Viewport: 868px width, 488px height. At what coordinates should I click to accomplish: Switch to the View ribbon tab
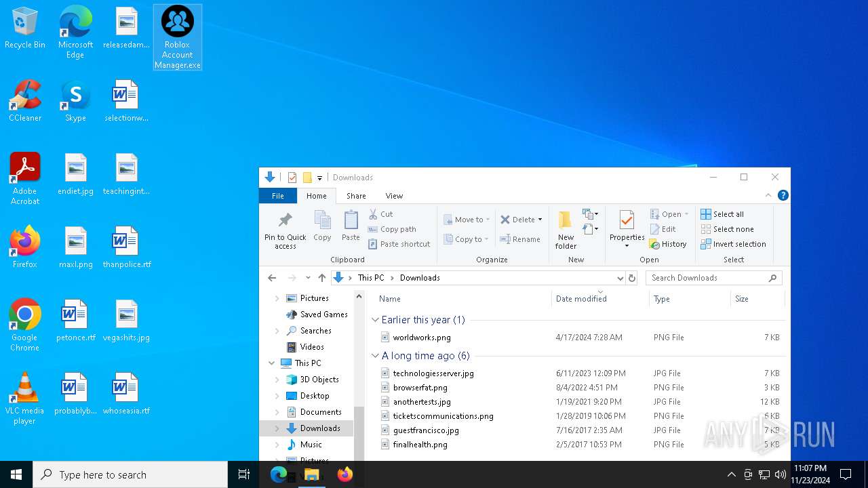click(394, 196)
